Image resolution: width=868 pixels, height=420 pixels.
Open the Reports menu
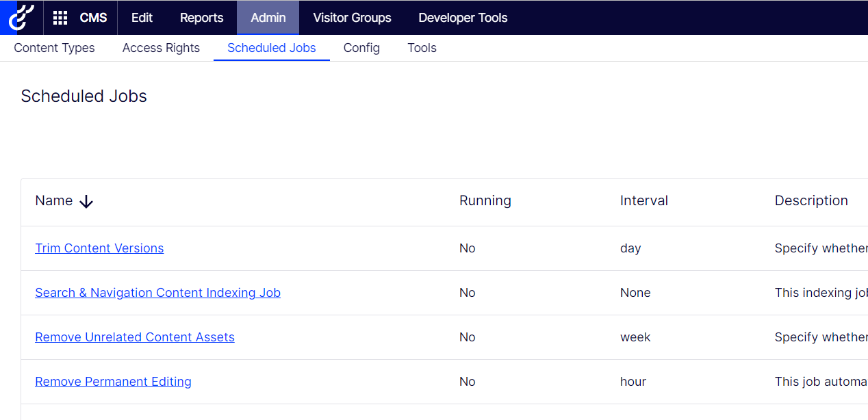tap(201, 18)
